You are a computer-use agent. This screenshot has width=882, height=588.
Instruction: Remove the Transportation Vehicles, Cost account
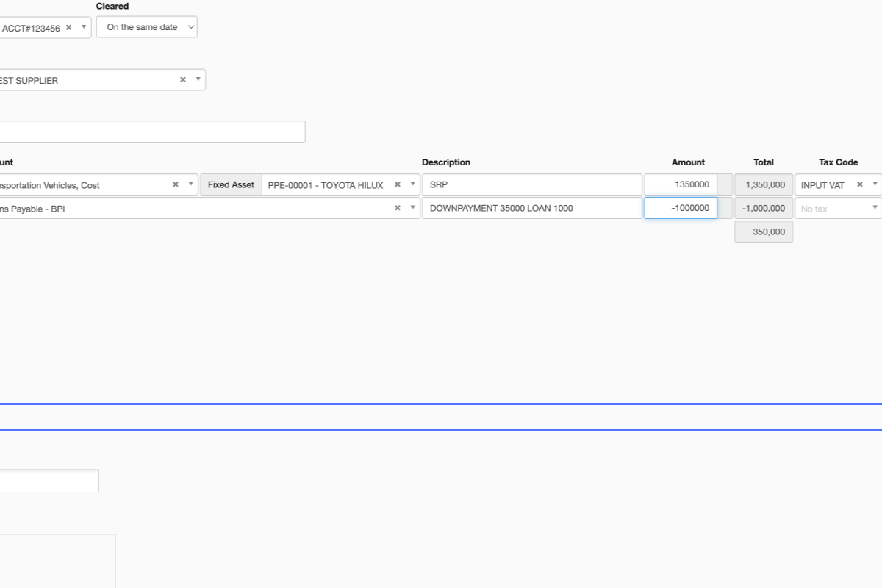pyautogui.click(x=176, y=185)
